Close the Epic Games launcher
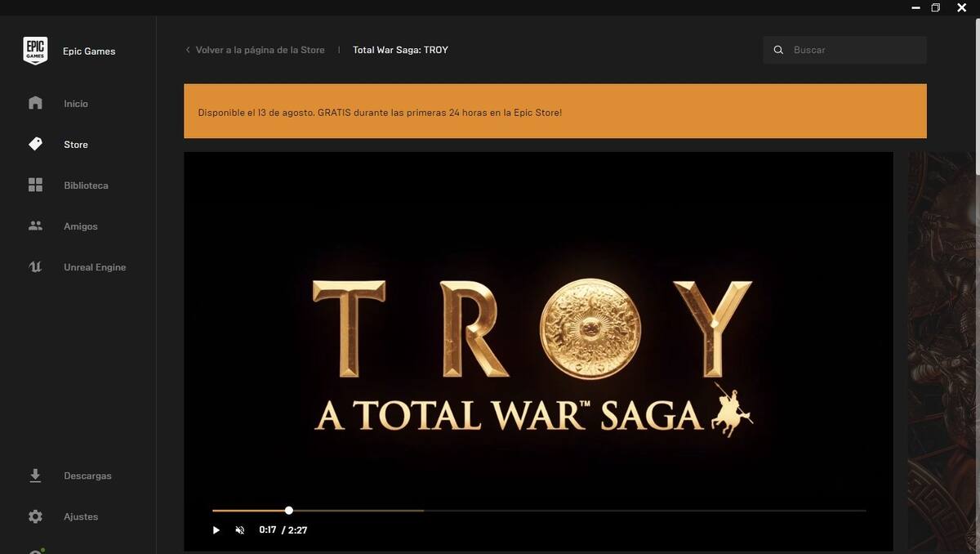The image size is (980, 554). (x=962, y=7)
